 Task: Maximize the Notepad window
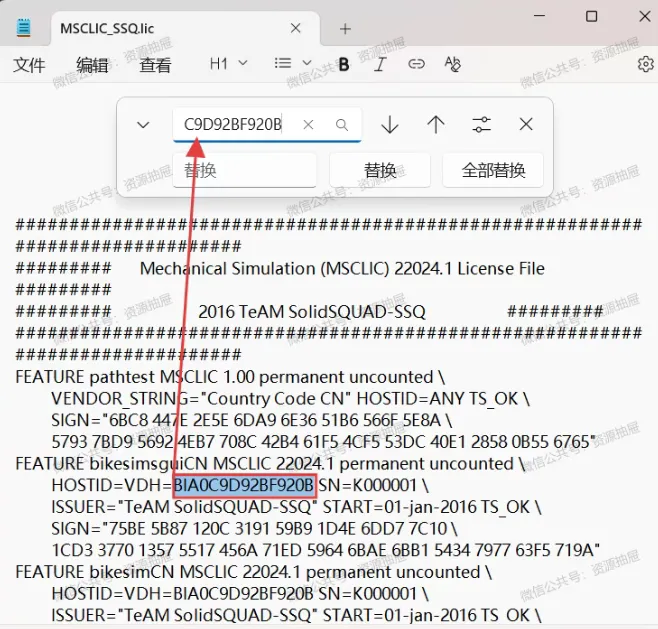(x=592, y=16)
